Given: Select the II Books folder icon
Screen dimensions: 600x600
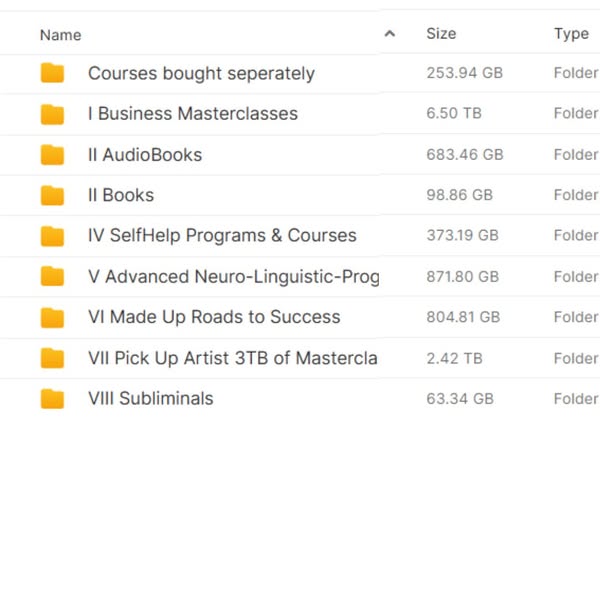Looking at the screenshot, I should point(52,195).
